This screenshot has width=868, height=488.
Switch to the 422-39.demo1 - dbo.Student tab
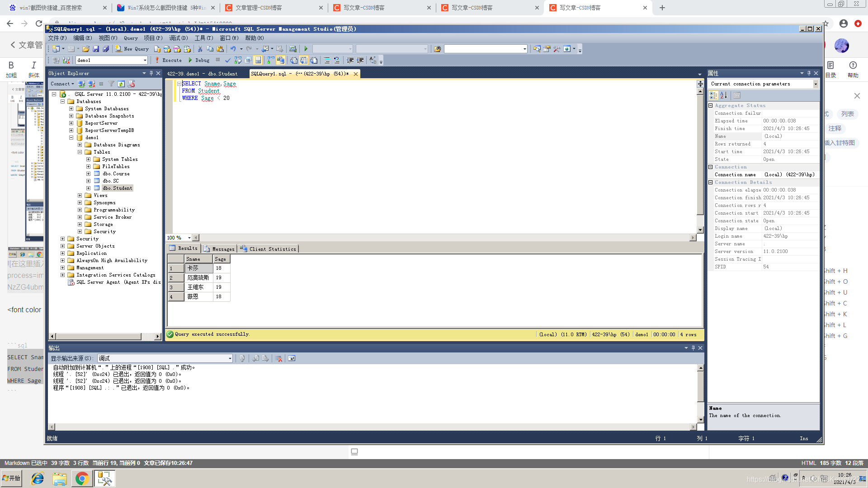point(202,74)
